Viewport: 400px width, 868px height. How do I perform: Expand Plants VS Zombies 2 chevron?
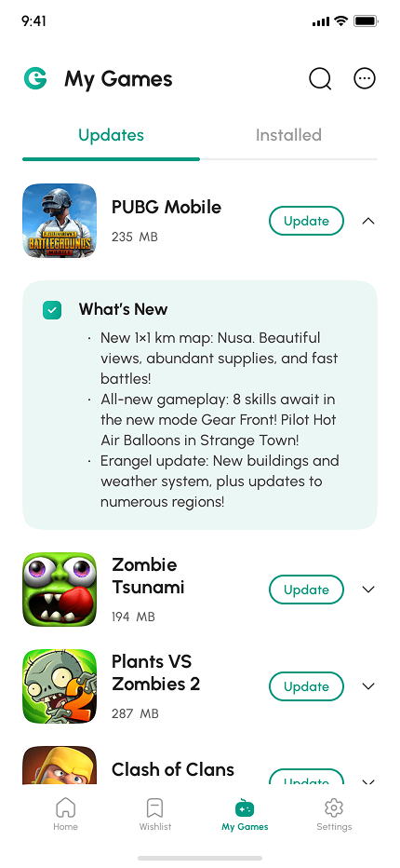368,686
